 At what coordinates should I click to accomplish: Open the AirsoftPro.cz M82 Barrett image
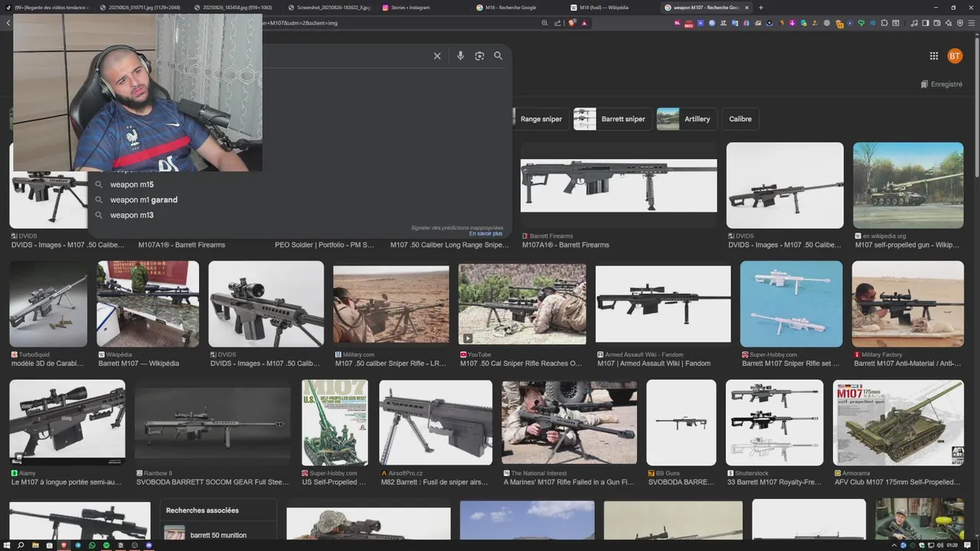click(436, 422)
